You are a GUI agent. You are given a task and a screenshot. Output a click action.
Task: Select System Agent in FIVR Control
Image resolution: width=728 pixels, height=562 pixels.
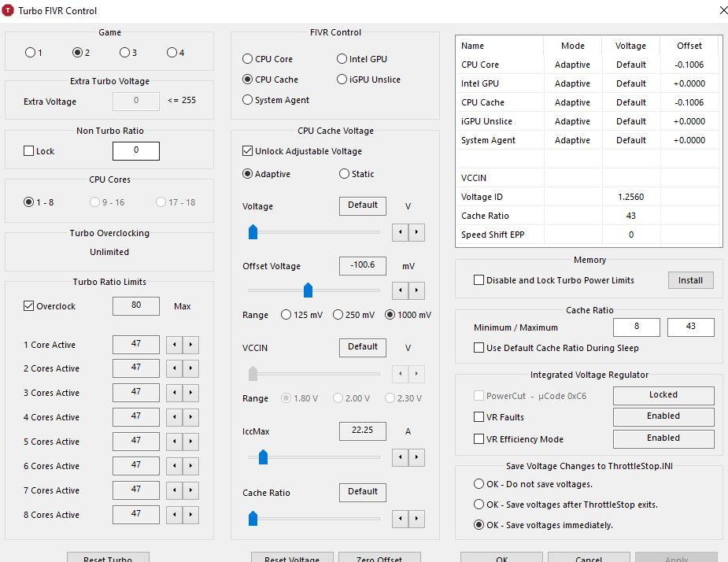[247, 100]
